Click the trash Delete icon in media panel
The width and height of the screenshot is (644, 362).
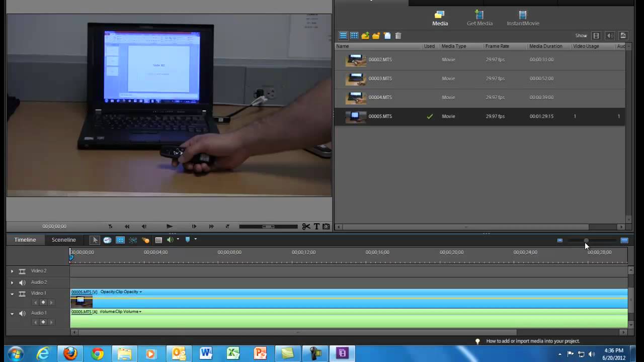(398, 36)
